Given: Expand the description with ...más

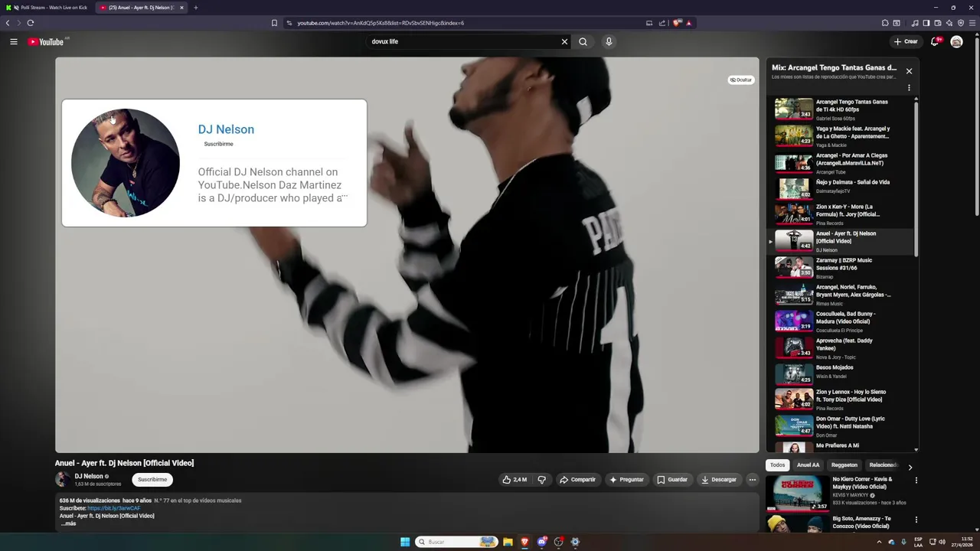Looking at the screenshot, I should click(x=68, y=523).
